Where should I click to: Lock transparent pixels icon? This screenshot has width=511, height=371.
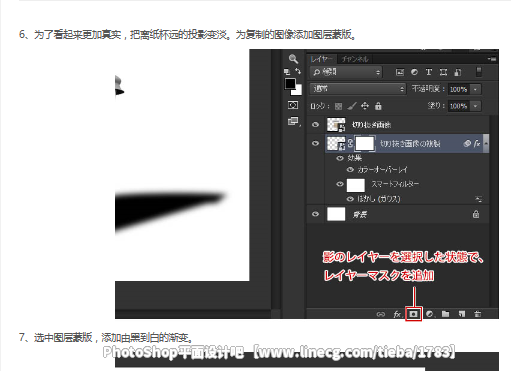tap(338, 106)
